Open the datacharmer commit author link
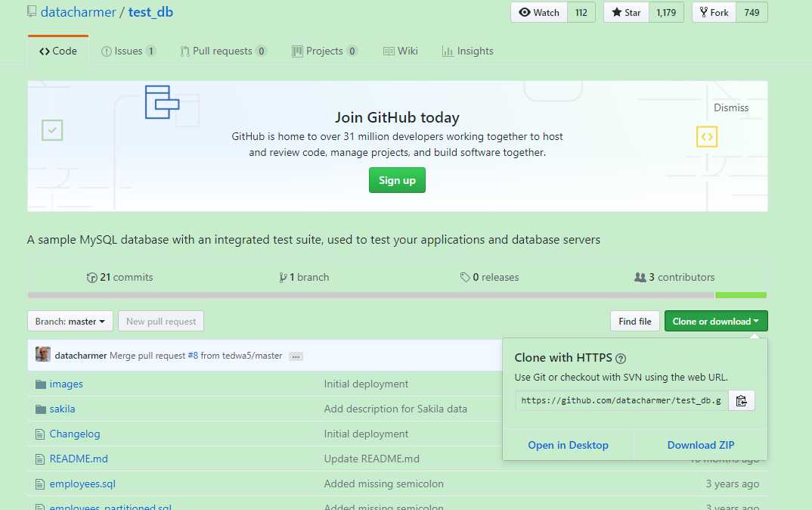The width and height of the screenshot is (812, 510). tap(81, 356)
